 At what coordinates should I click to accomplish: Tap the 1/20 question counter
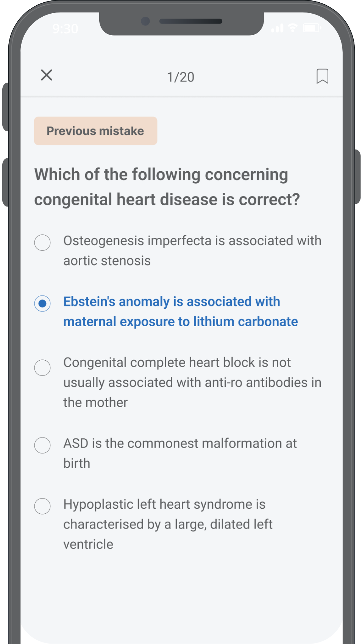pyautogui.click(x=181, y=77)
